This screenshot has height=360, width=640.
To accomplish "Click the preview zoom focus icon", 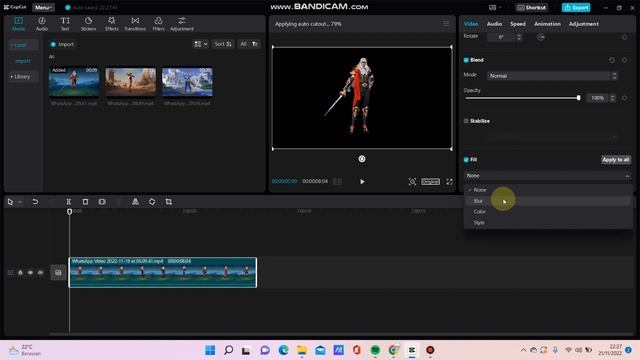I will (x=412, y=182).
